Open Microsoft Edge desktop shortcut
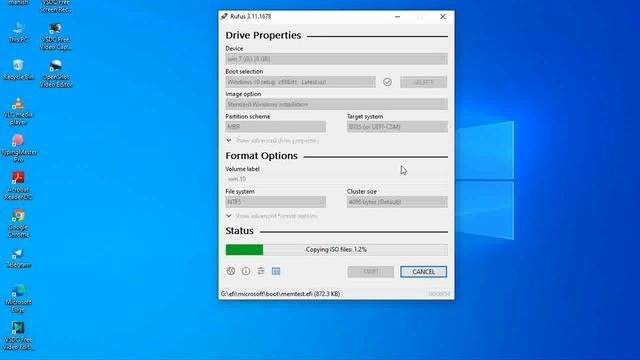640x360 pixels. pyautogui.click(x=18, y=298)
